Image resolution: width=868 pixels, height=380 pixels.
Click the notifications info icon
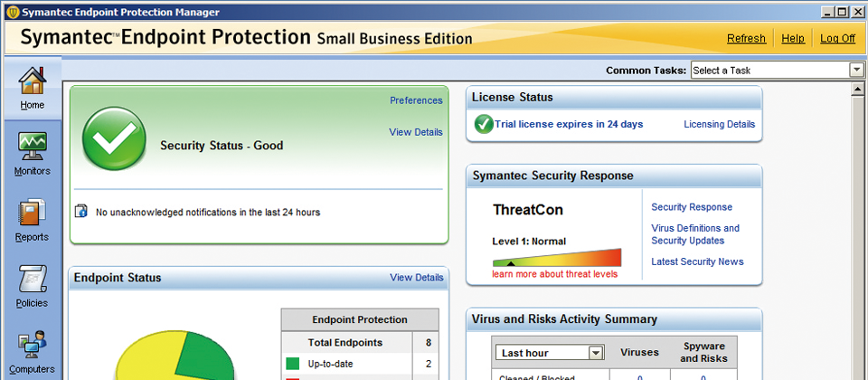coord(80,211)
